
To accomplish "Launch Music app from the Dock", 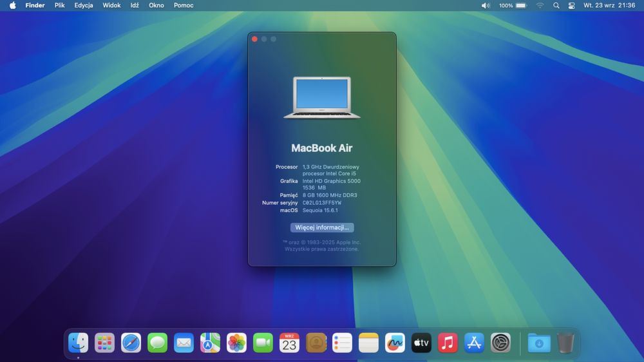I will click(x=448, y=343).
